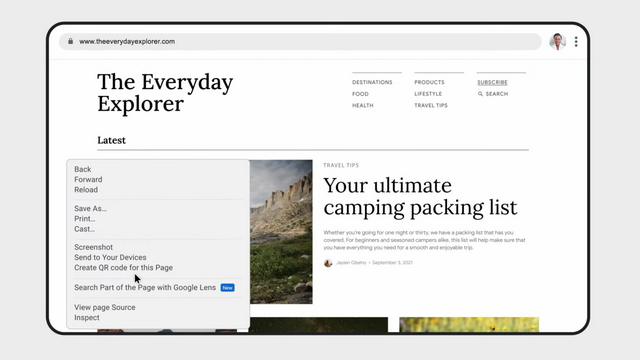This screenshot has height=360, width=640.
Task: Open the Health navigation link
Action: pyautogui.click(x=363, y=105)
